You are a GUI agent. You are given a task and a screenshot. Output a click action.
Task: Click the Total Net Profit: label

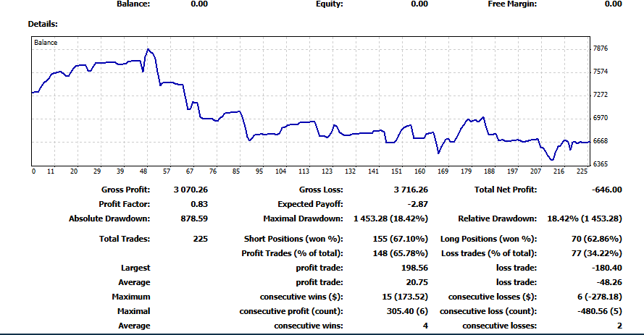coord(506,190)
